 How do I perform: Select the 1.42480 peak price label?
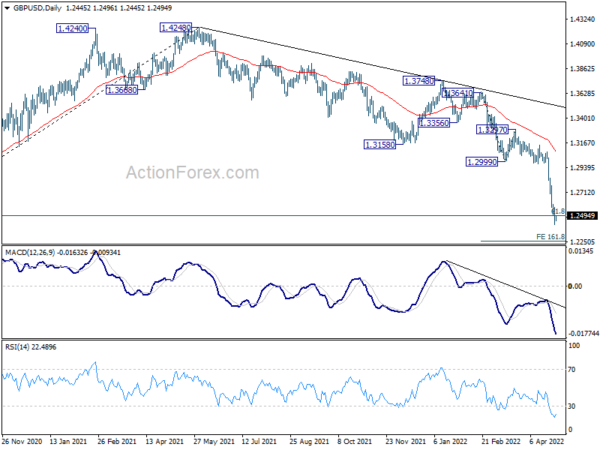(x=180, y=28)
